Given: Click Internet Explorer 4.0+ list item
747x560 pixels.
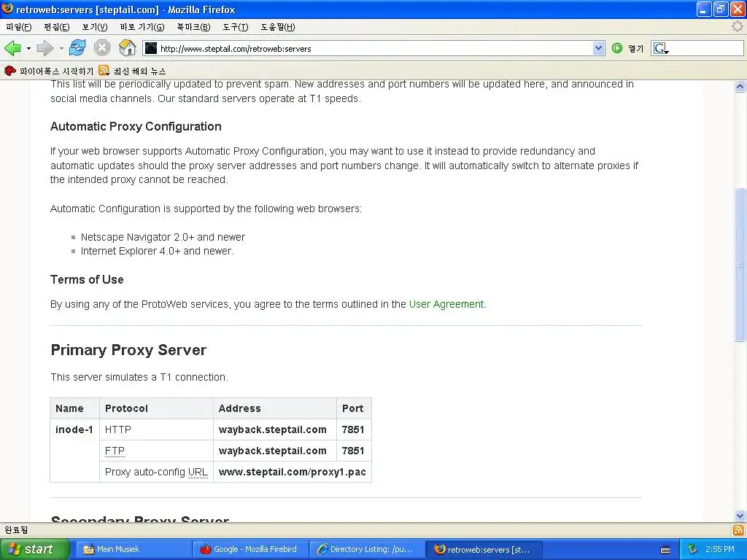Looking at the screenshot, I should click(158, 251).
